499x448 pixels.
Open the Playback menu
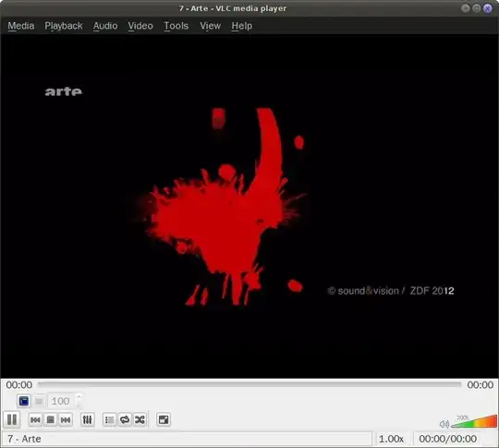pyautogui.click(x=64, y=26)
